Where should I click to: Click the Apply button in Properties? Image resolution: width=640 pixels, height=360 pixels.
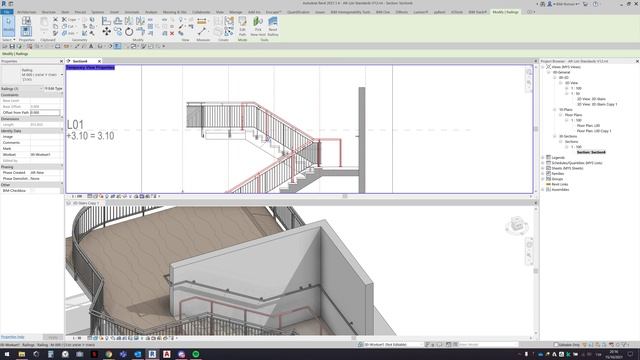pos(53,337)
